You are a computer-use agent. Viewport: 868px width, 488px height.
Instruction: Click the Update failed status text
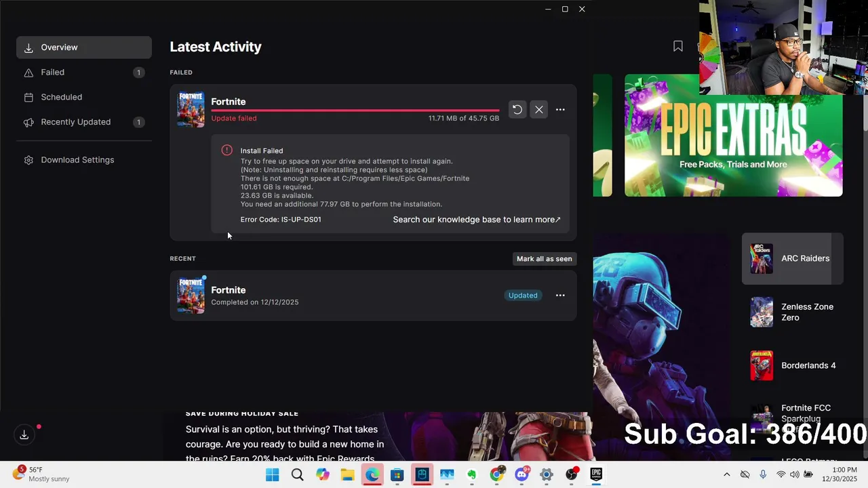tap(234, 118)
